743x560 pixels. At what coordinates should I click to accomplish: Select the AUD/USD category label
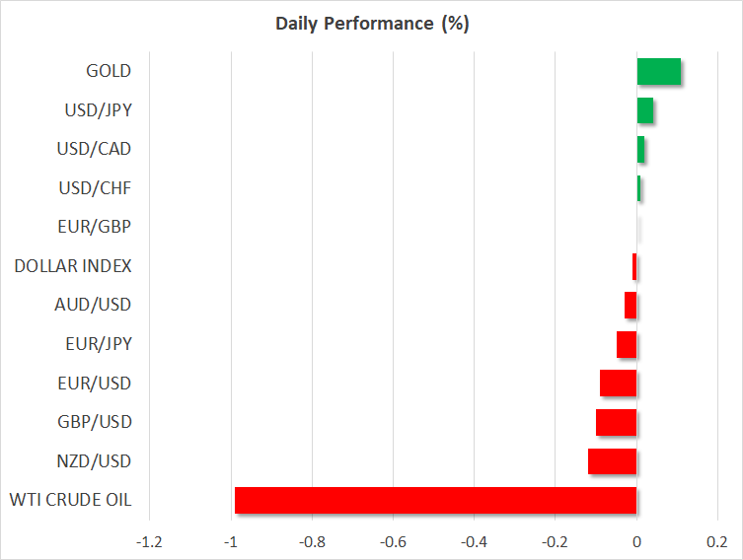(x=93, y=305)
